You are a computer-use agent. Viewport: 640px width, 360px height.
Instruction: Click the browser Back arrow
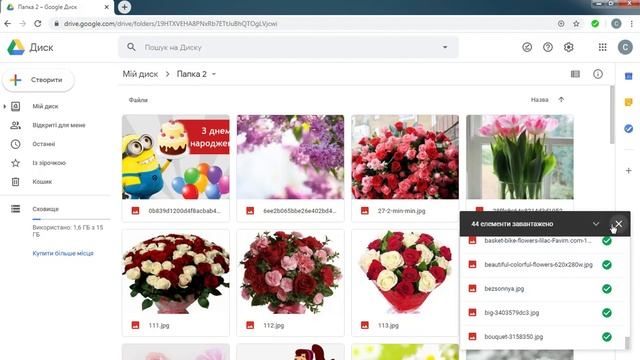tap(7, 24)
